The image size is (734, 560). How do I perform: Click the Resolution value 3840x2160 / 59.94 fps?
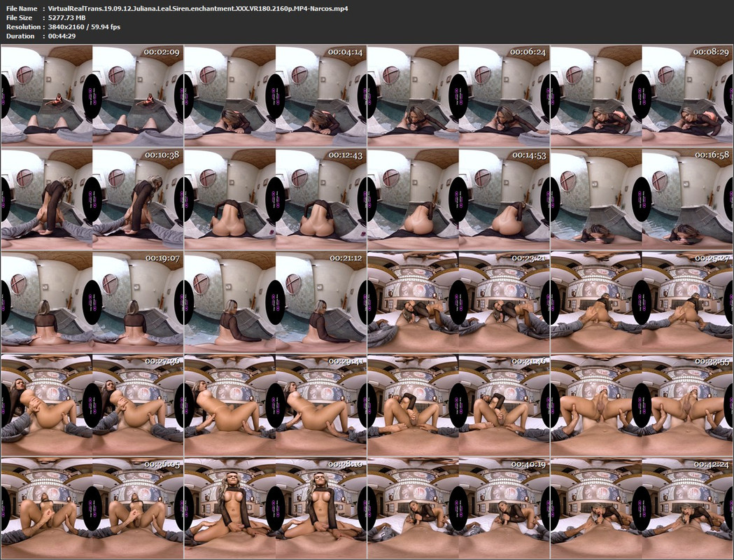point(84,27)
